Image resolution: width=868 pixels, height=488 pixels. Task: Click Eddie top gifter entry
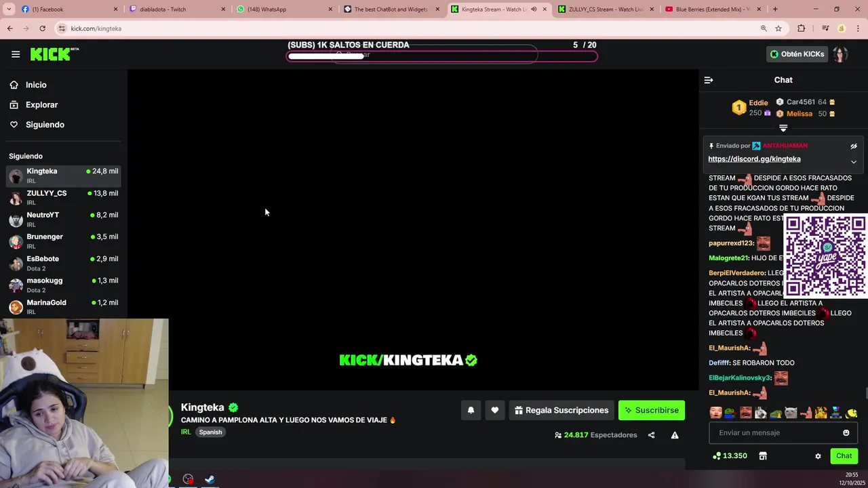752,108
